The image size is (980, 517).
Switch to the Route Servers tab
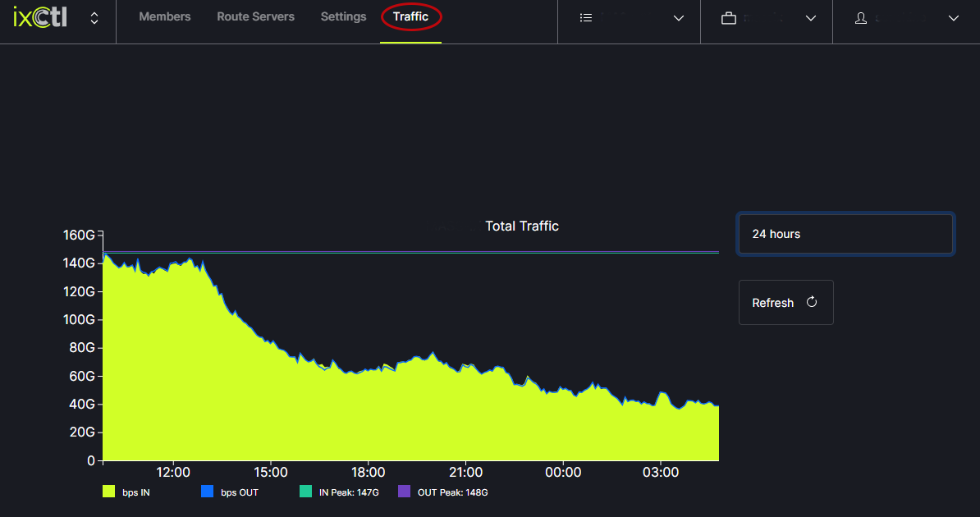point(255,17)
